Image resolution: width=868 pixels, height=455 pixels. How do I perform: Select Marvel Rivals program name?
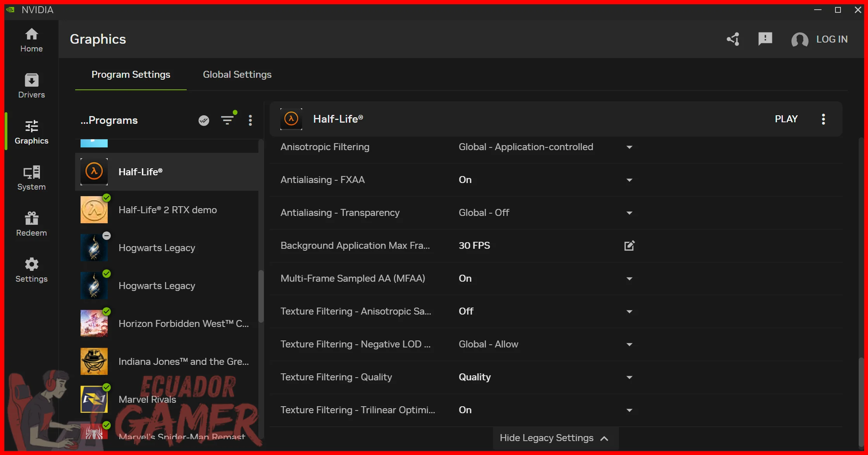[x=147, y=400]
